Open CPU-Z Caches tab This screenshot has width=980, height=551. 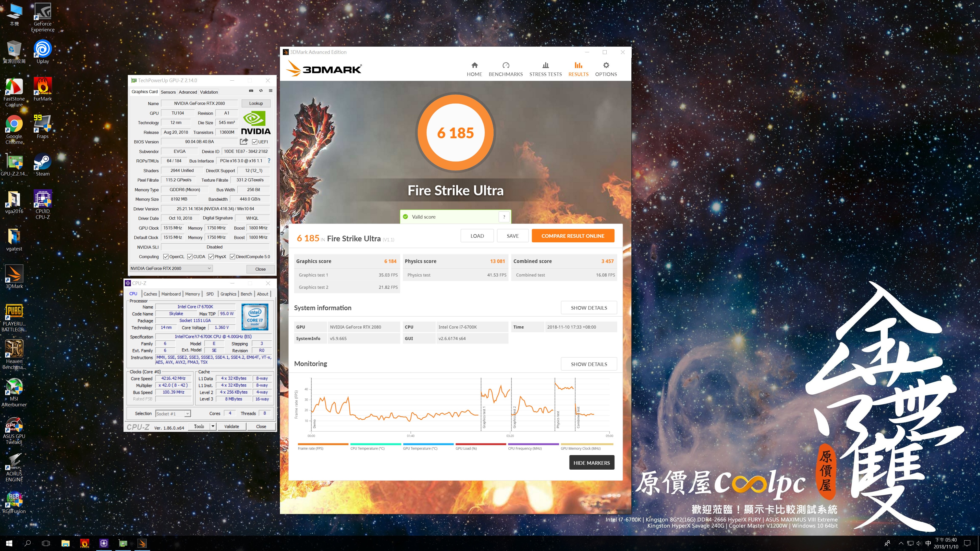(150, 294)
